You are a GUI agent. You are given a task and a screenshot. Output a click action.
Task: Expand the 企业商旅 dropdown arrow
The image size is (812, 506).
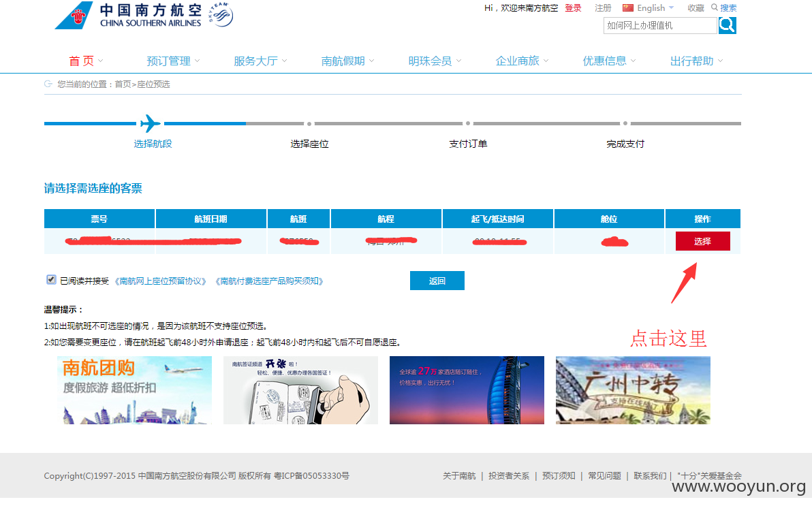pos(546,61)
